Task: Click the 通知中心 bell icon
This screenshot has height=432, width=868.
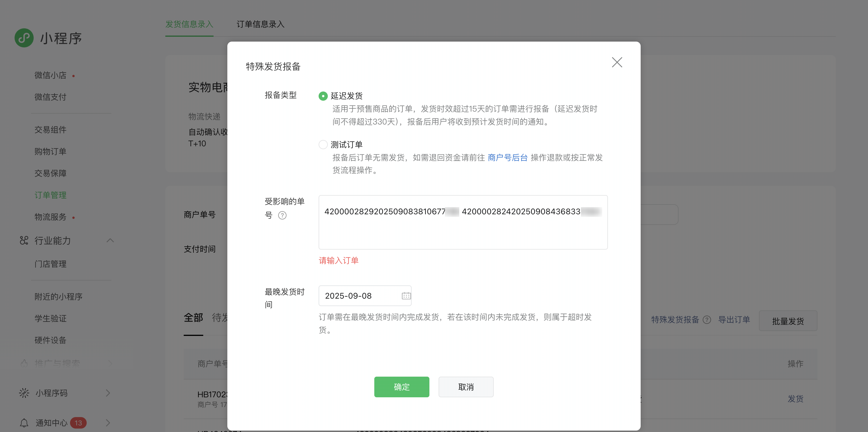Action: coord(24,423)
